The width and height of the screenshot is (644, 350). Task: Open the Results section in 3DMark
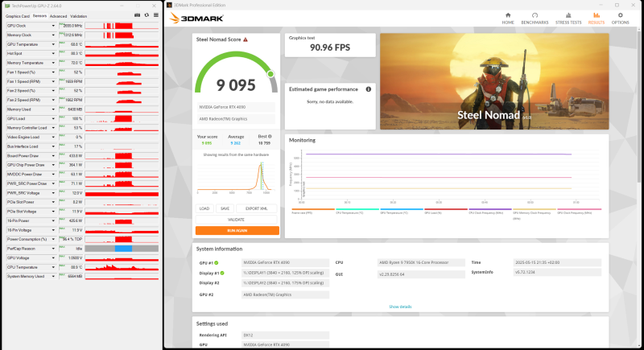[596, 19]
